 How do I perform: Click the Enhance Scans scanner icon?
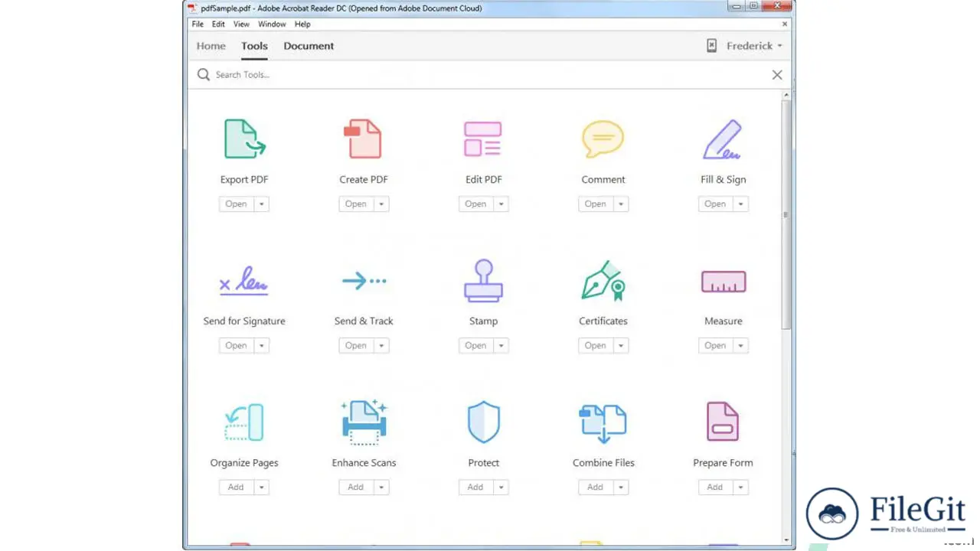(364, 422)
